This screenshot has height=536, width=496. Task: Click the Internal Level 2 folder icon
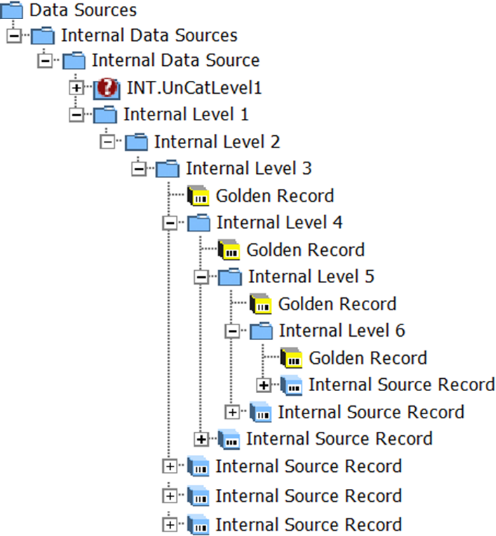(136, 142)
